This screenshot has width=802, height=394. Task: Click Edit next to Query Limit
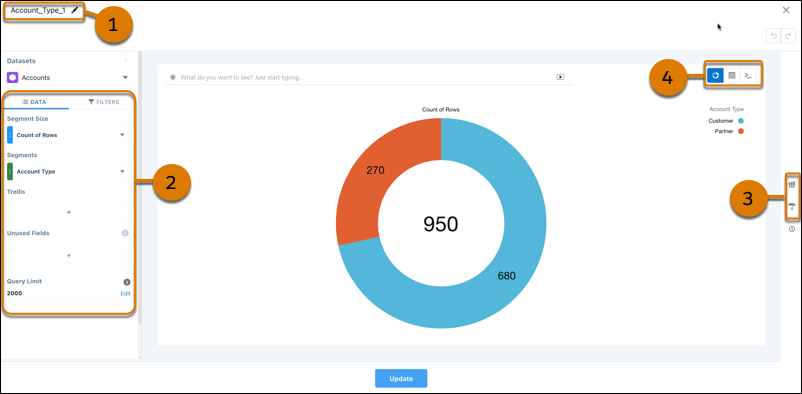click(x=125, y=294)
